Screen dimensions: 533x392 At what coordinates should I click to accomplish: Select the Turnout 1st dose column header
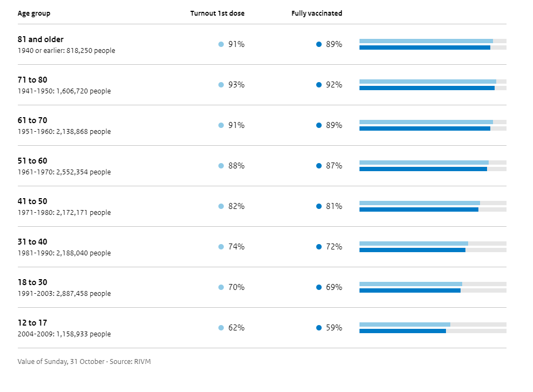coord(217,13)
